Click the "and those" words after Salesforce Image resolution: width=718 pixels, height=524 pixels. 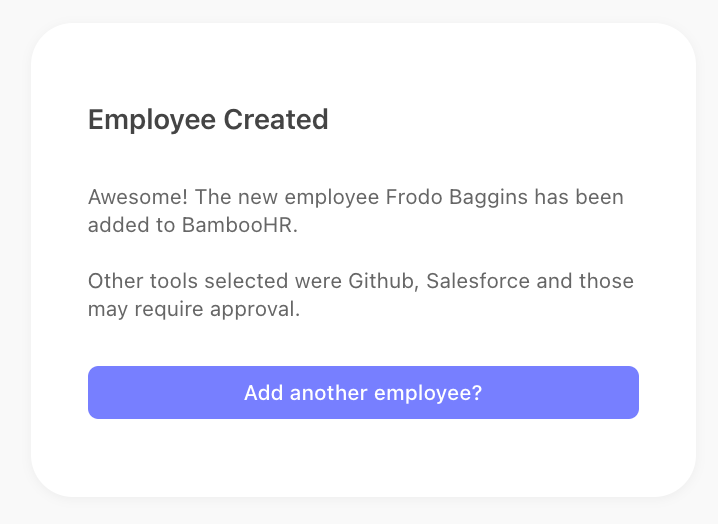585,281
